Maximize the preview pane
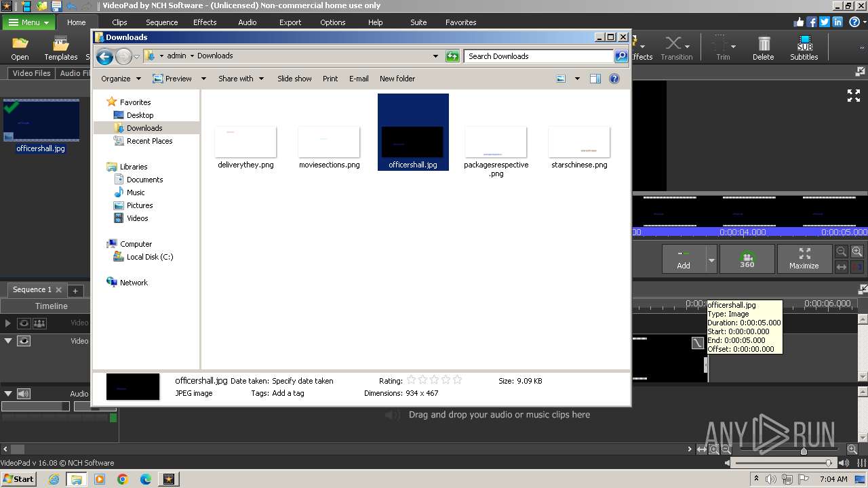Image resolution: width=868 pixels, height=488 pixels. pos(804,259)
